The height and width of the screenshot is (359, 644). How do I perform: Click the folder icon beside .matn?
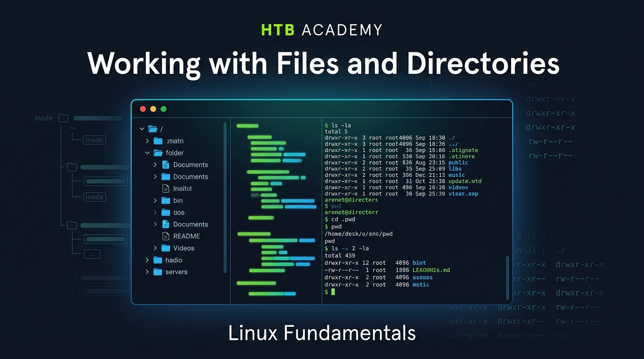(158, 141)
